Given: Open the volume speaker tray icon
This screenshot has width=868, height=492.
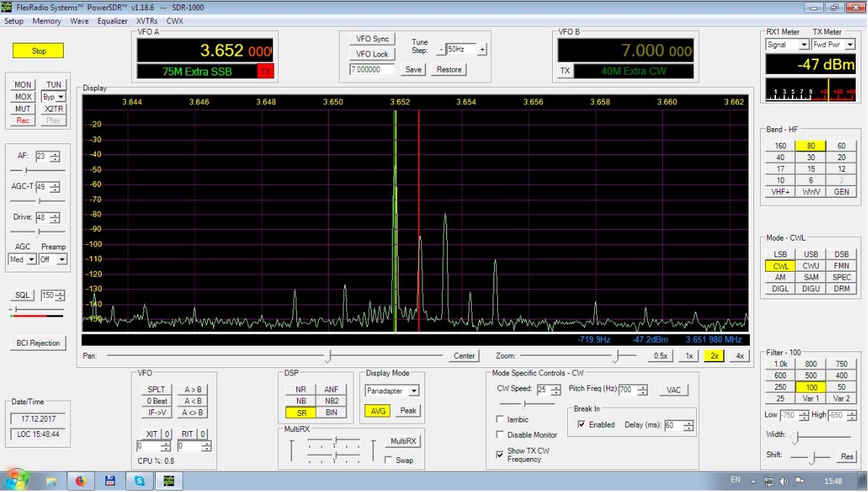Looking at the screenshot, I should click(x=783, y=481).
